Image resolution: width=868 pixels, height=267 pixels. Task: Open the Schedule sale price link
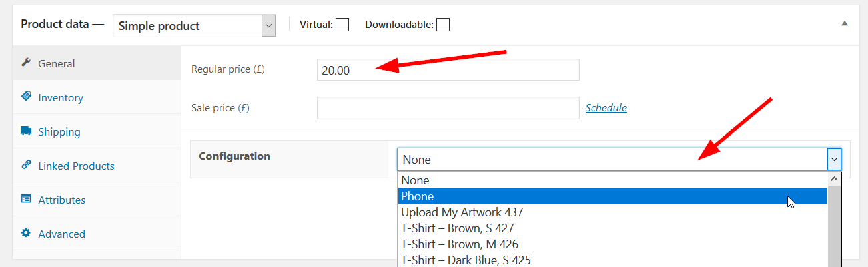click(606, 107)
